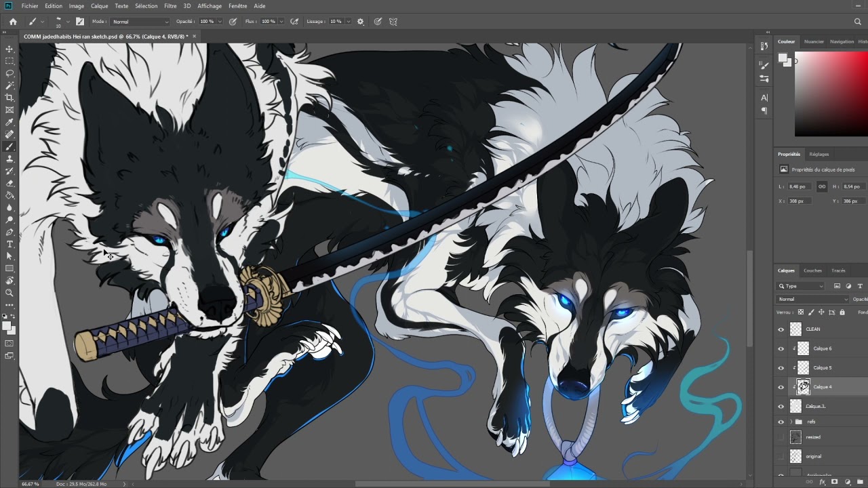Open the layer filter Type dropdown
868x488 pixels.
point(801,286)
